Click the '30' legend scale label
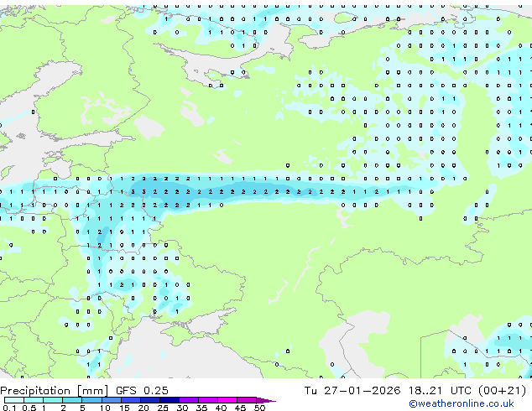 point(182,408)
